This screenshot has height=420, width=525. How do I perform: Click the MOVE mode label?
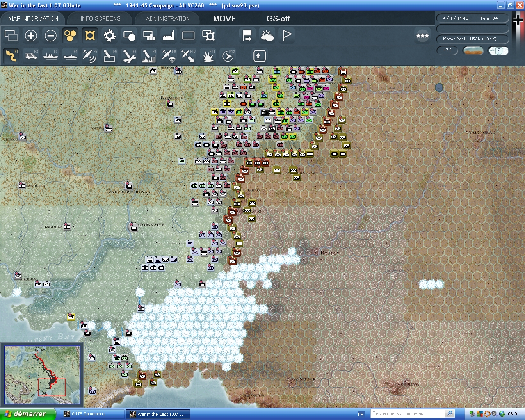[x=224, y=18]
